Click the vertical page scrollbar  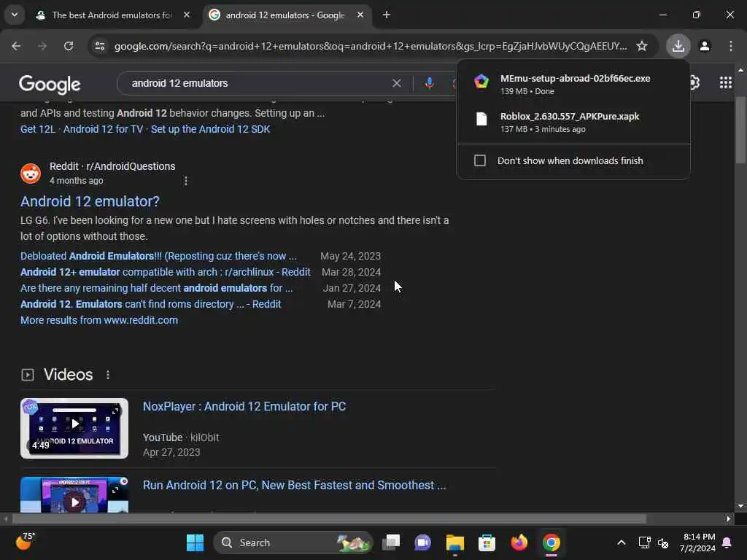click(x=740, y=130)
